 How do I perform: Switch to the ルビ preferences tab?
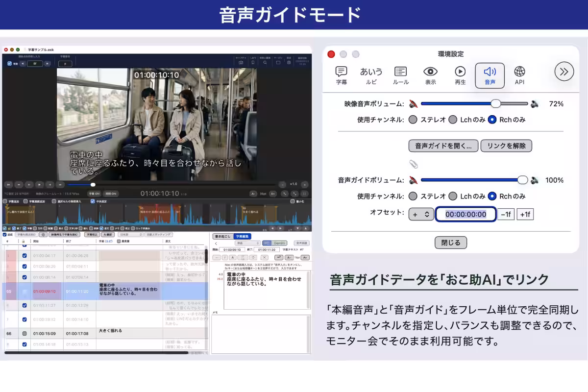(x=371, y=75)
